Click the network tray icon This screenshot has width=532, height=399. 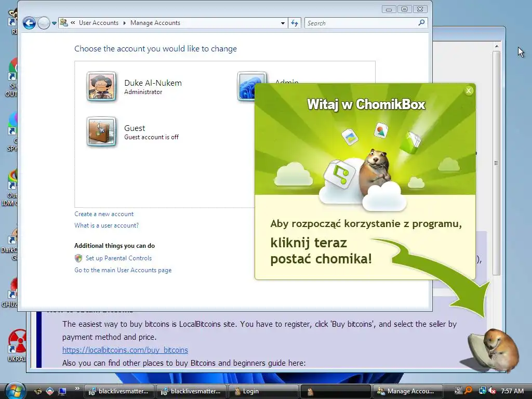coord(482,391)
